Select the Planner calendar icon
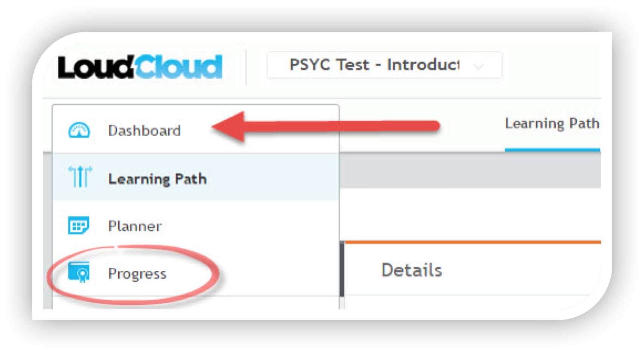The image size is (644, 352). tap(79, 225)
